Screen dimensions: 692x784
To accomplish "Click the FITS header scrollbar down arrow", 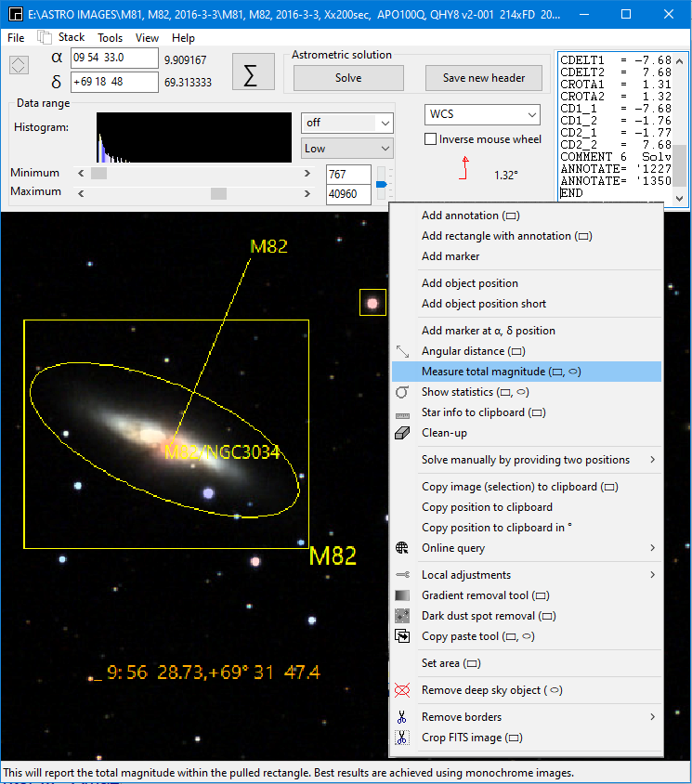I will pos(680,199).
